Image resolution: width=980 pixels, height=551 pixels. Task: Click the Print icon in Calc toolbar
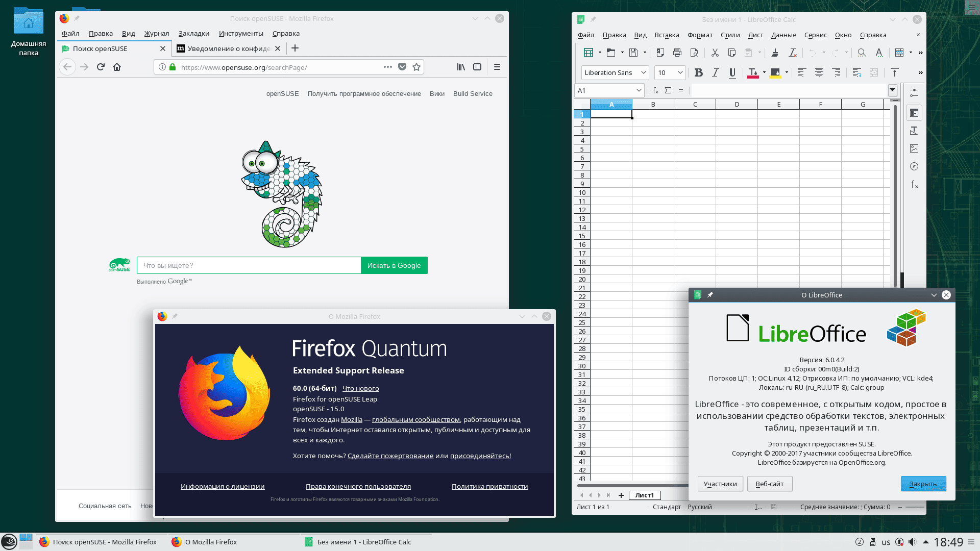(677, 53)
